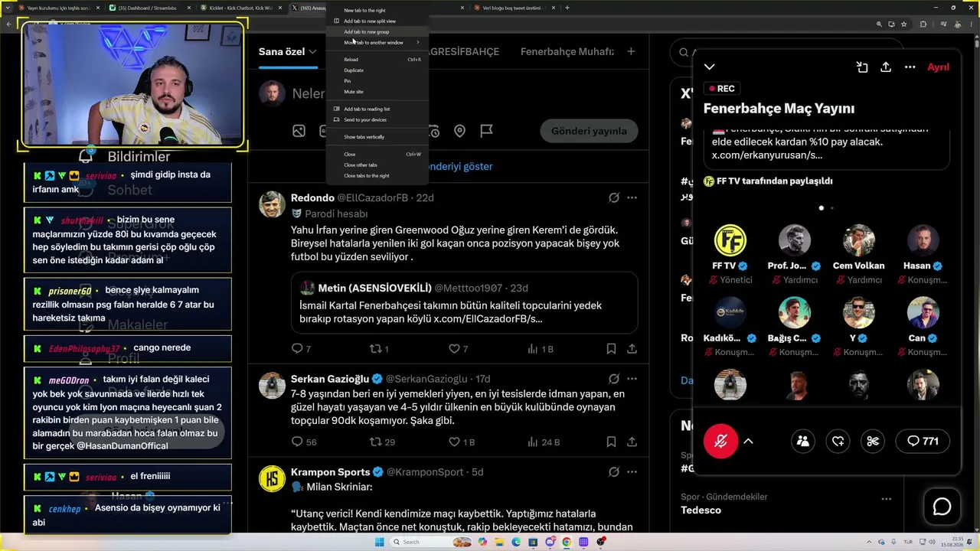Open Metin (ASENSİOVEKİLİ) quoted post
Viewport: 980px width, 551px height.
[x=464, y=302]
